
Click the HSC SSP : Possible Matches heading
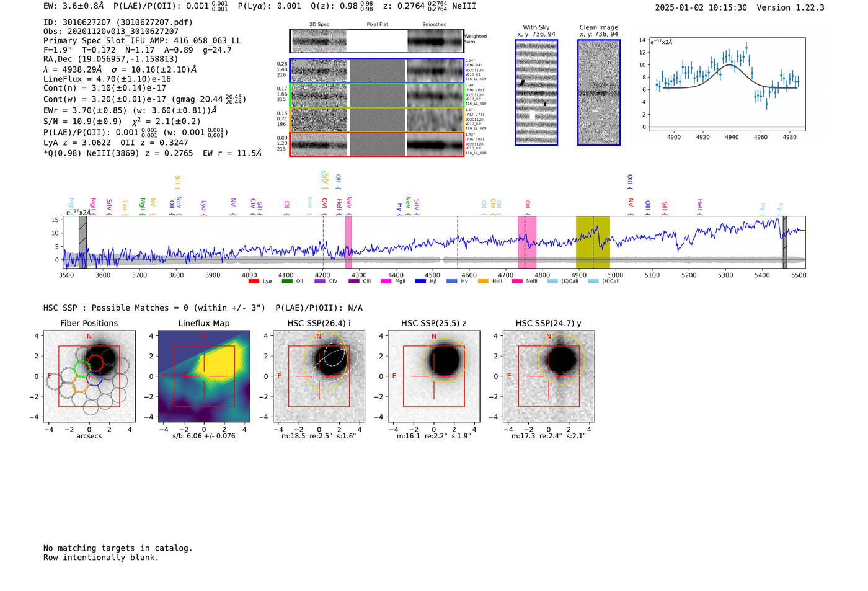pyautogui.click(x=154, y=308)
